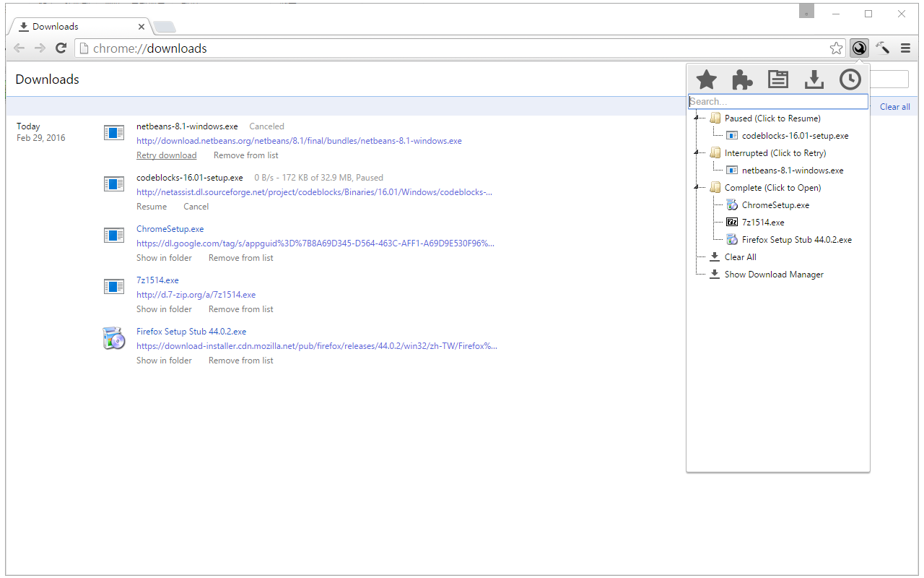This screenshot has width=924, height=578.
Task: Click the netbeans-8.1-windows.exe file icon in downloads list
Action: (x=114, y=133)
